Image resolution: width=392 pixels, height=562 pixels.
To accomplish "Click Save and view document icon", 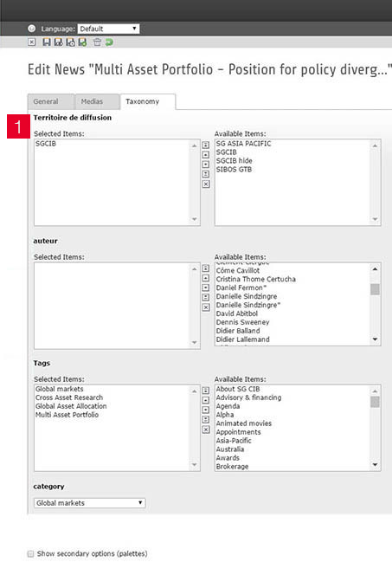I will tap(58, 42).
